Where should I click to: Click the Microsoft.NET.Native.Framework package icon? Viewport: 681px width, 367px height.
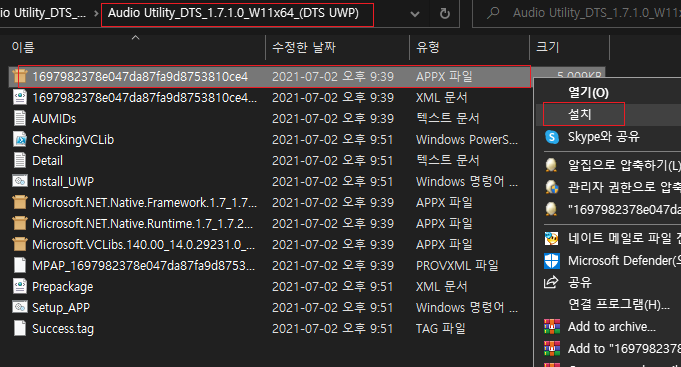tap(20, 202)
